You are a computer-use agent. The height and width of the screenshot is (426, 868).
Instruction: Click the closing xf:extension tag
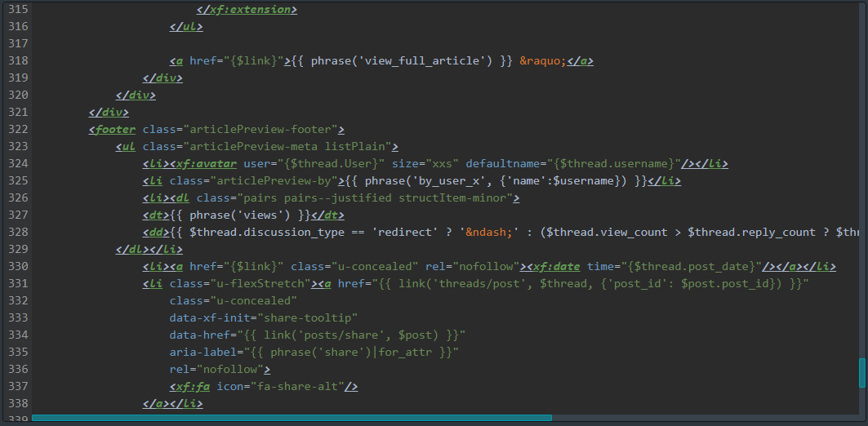pyautogui.click(x=247, y=10)
